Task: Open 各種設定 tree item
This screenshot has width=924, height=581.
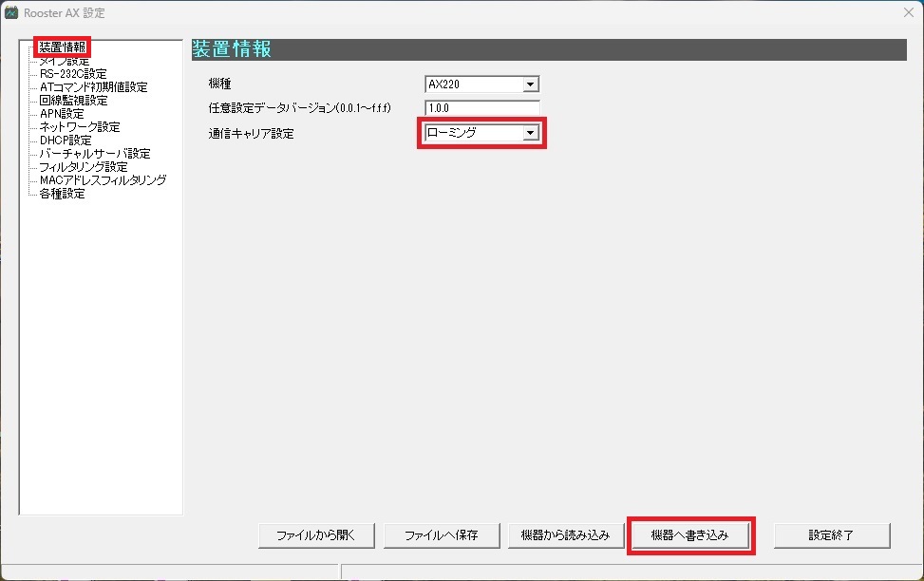Action: coord(62,194)
